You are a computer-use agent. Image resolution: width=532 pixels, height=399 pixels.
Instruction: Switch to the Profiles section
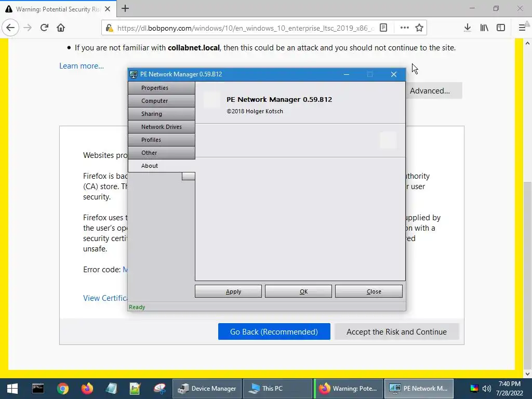[162, 140]
